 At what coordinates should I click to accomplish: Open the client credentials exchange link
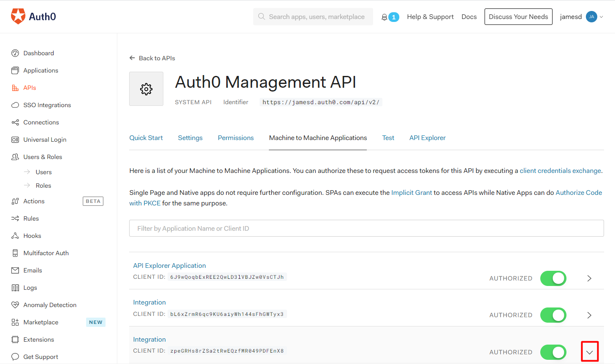tap(560, 171)
